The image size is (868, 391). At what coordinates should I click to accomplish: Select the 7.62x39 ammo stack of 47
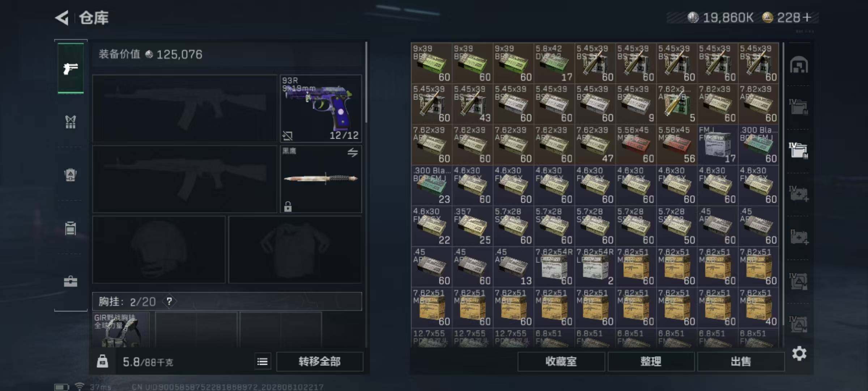click(x=595, y=145)
